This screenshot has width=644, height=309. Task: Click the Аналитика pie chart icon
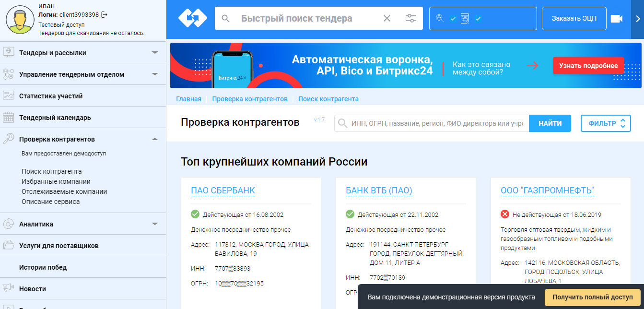(x=9, y=224)
